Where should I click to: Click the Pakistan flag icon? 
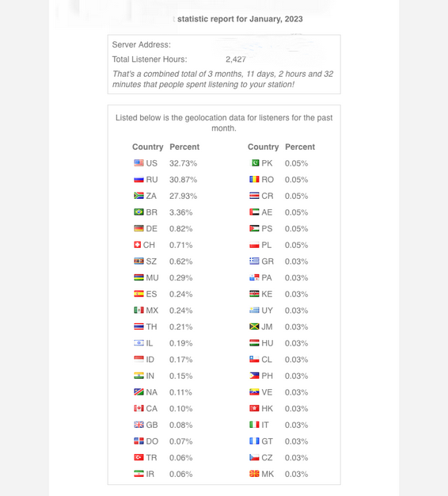click(x=254, y=163)
